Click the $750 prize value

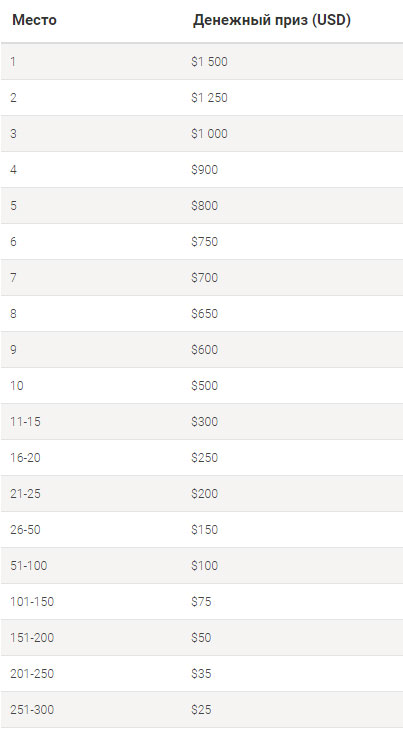coord(205,242)
